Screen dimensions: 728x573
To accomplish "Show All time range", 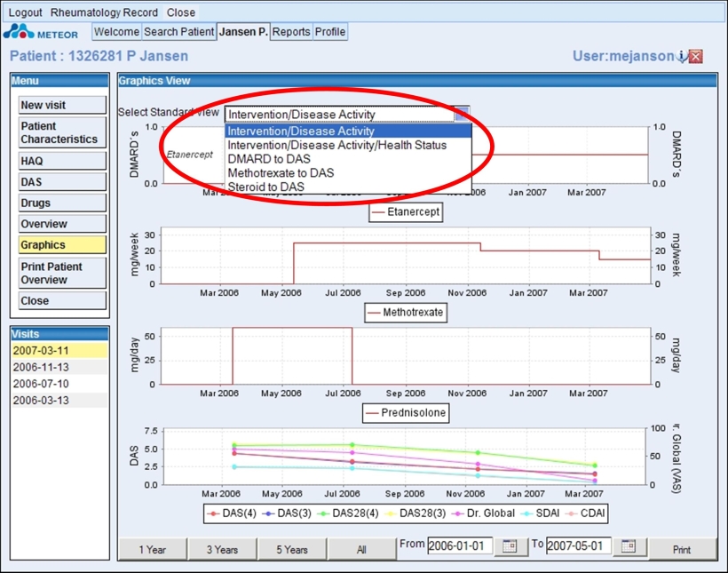I will [361, 549].
